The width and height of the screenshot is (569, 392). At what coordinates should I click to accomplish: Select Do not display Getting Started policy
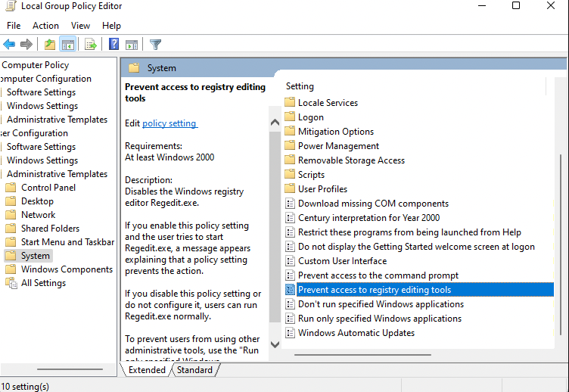[416, 247]
